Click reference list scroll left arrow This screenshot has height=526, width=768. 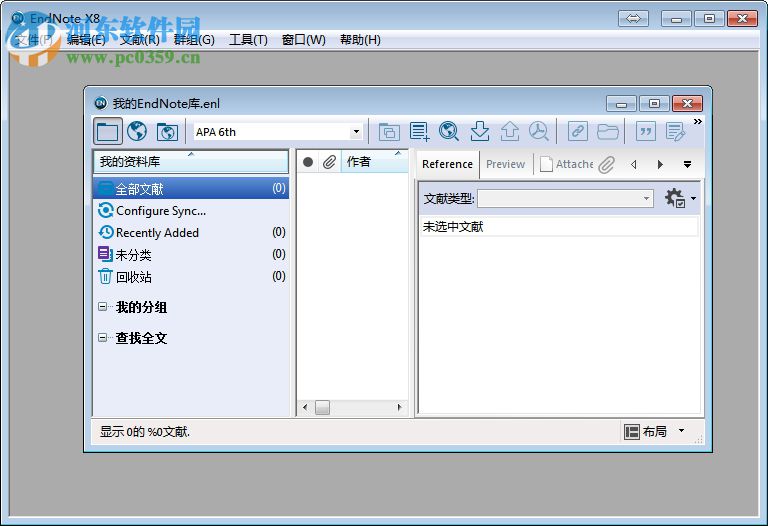click(x=305, y=407)
